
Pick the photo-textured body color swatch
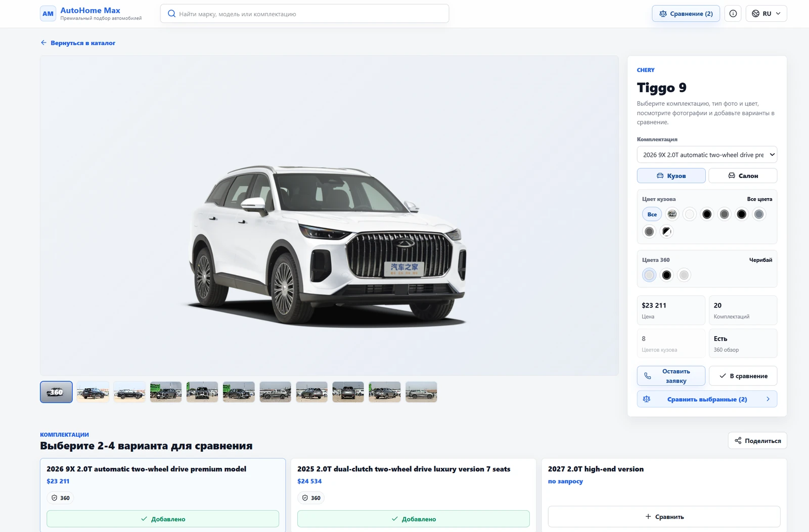click(x=672, y=214)
